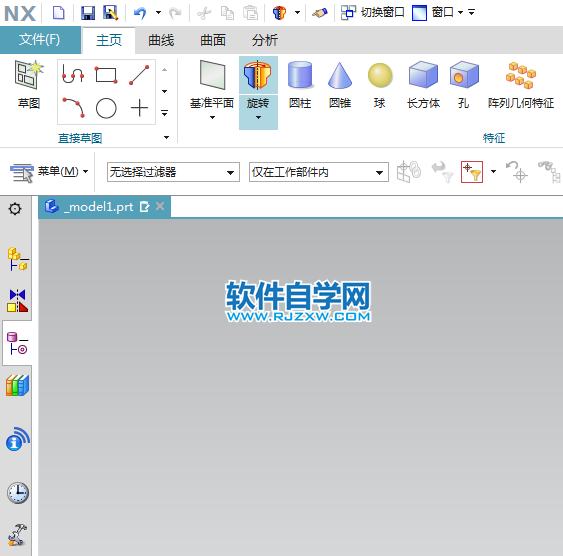Select the profile curve sketch tool
The image size is (563, 556).
pyautogui.click(x=73, y=74)
